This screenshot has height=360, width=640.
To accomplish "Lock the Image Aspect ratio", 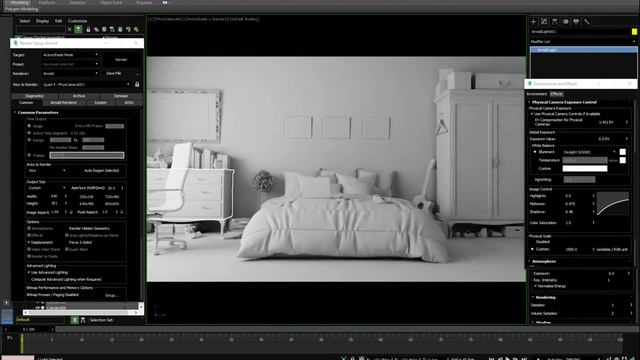I will click(71, 212).
